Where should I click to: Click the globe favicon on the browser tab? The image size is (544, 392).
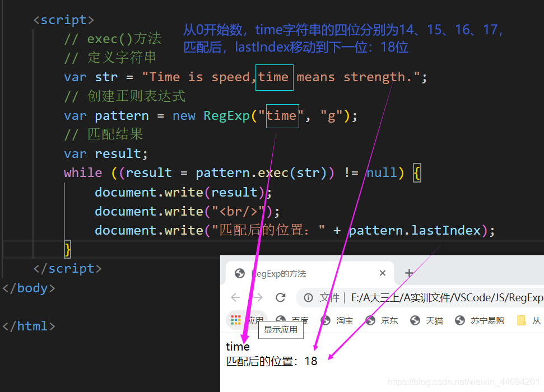point(240,273)
